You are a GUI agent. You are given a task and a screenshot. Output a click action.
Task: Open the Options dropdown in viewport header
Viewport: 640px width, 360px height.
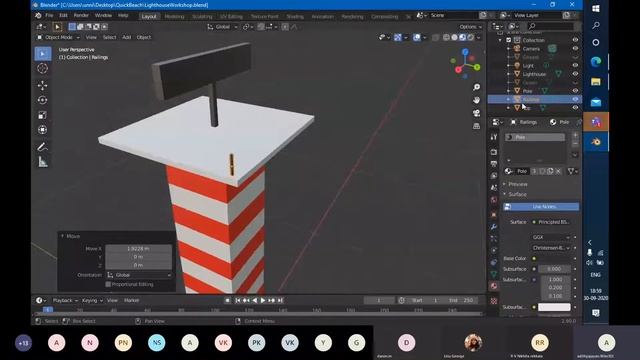[x=470, y=27]
